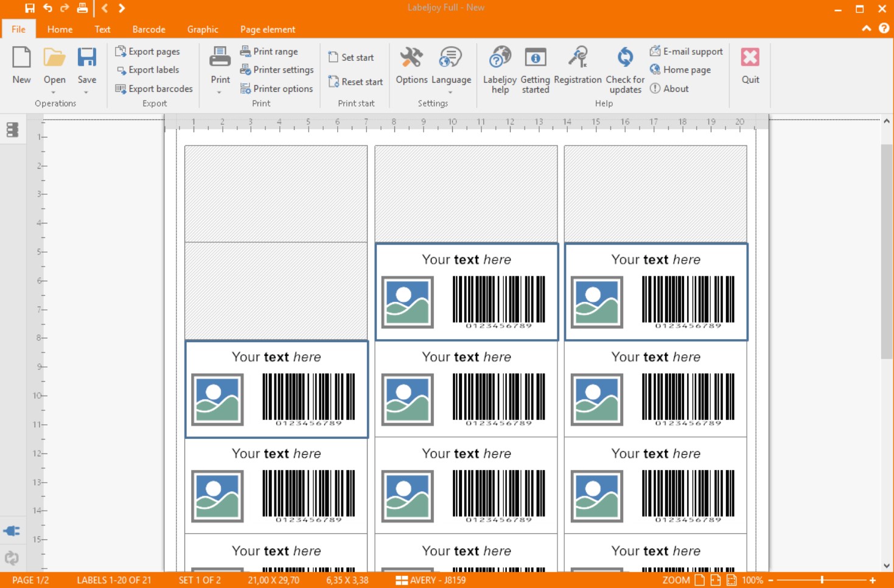Expand the Open dropdown arrow
The height and width of the screenshot is (588, 894).
[x=54, y=93]
